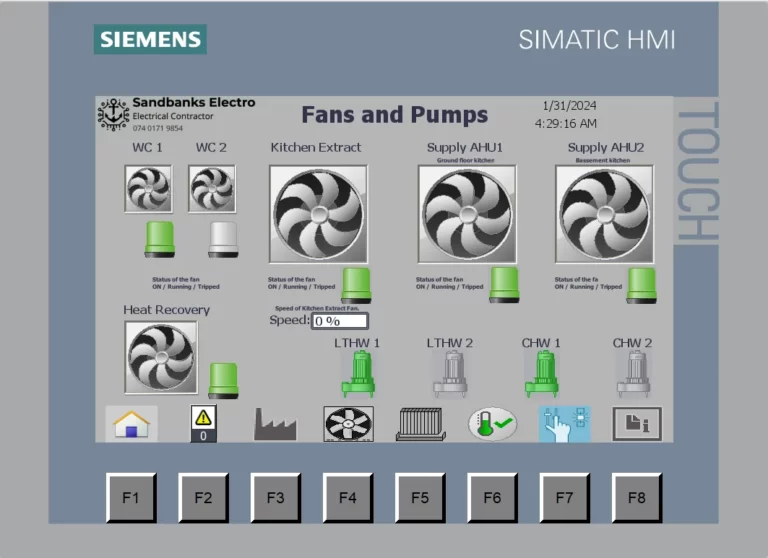Click the WC 2 fan icon

(x=212, y=189)
